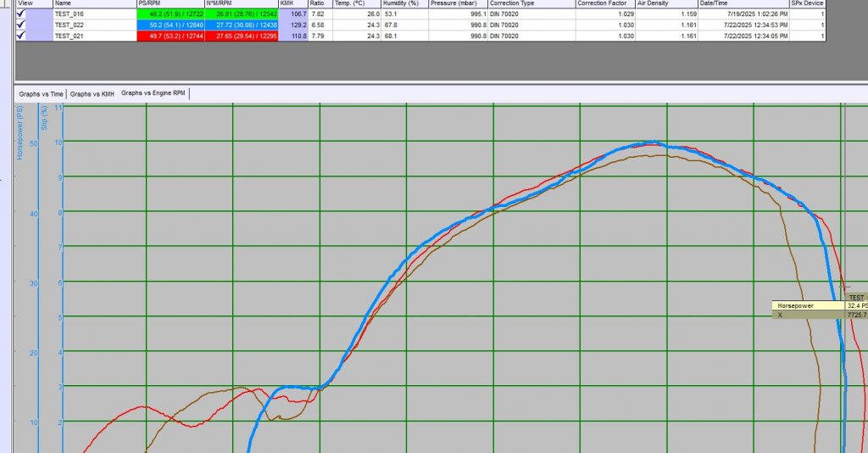Click pressure value 995.1
This screenshot has height=453, width=868.
coord(478,14)
